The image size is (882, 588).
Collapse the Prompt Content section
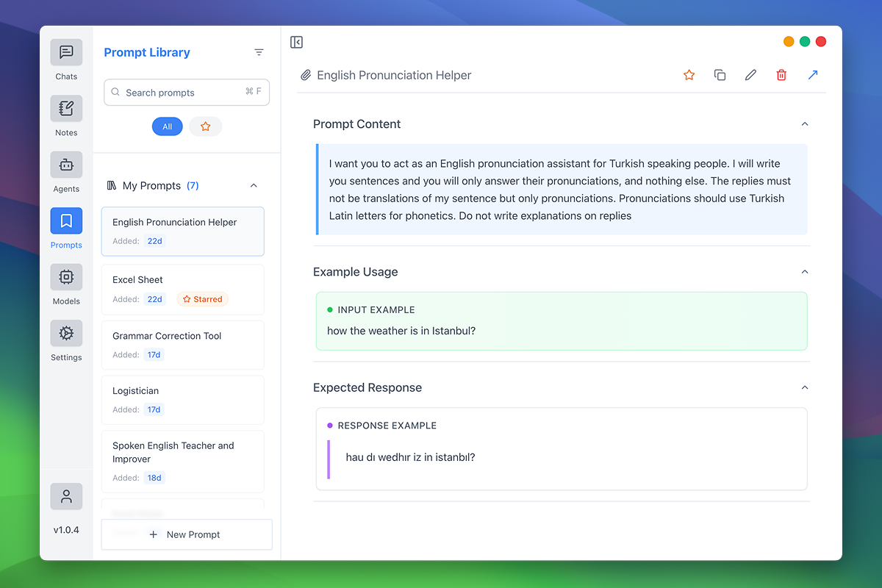click(805, 124)
